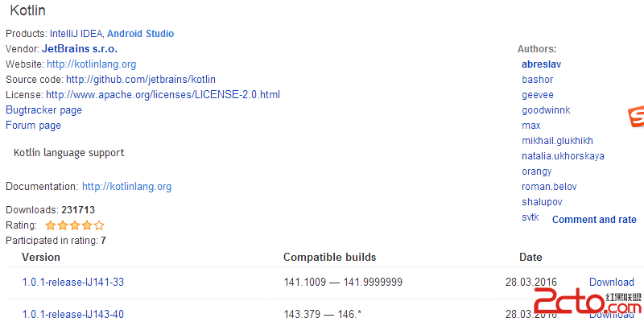Open the Android Studio product link
Viewport: 644px width, 322px height.
point(140,34)
